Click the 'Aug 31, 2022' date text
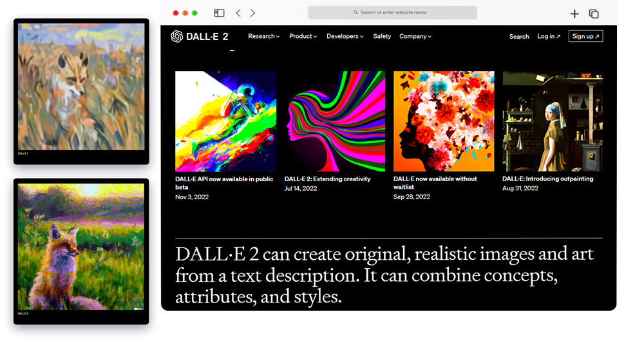644x343 pixels. click(x=520, y=188)
